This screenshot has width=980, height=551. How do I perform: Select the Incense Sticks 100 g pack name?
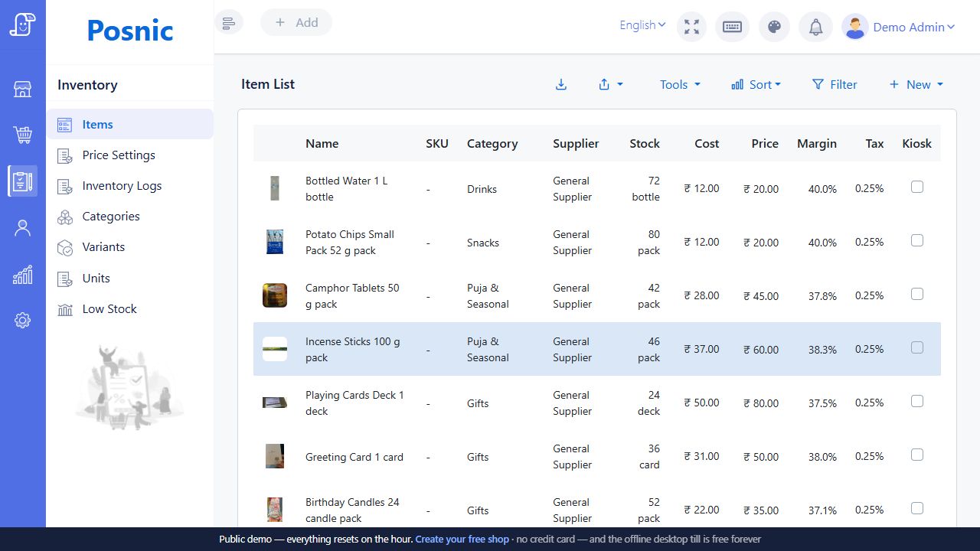tap(352, 350)
